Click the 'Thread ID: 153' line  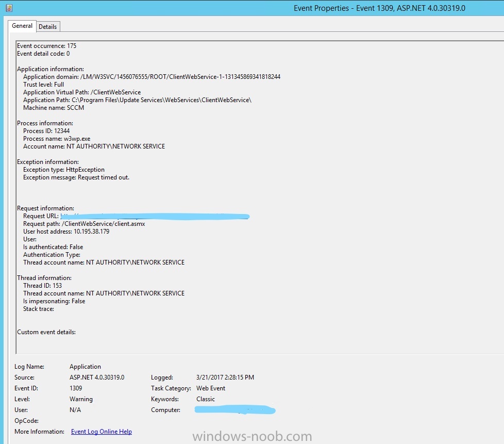pyautogui.click(x=42, y=285)
